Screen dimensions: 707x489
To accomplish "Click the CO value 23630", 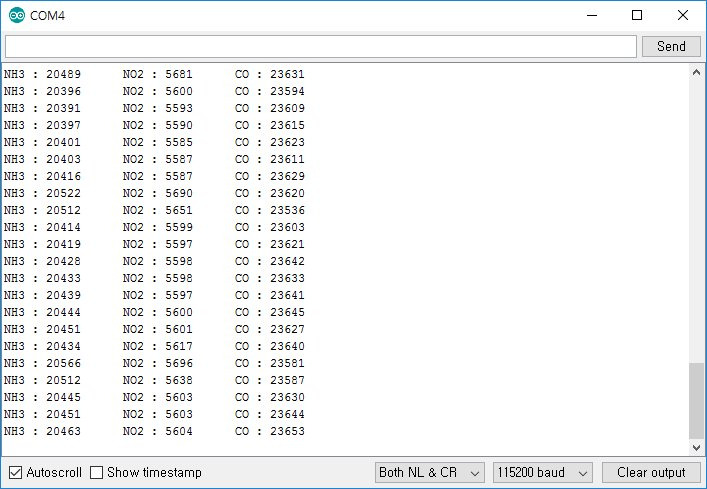I will [288, 397].
